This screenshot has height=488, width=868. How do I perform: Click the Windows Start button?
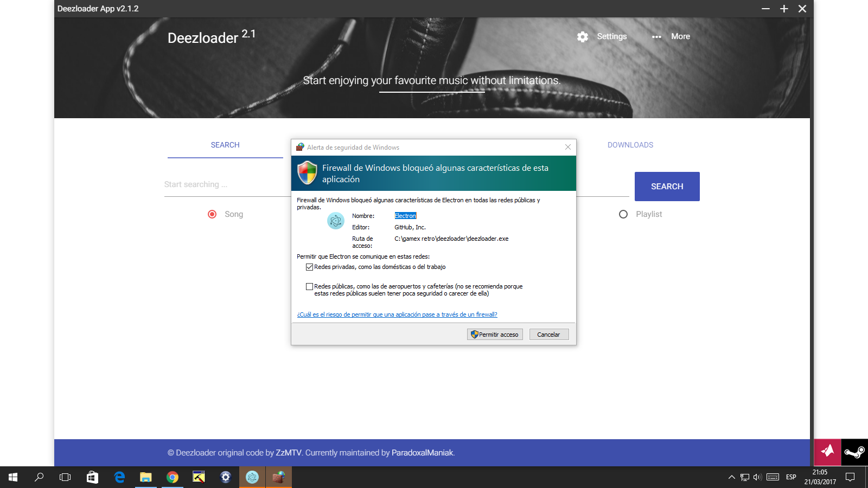click(13, 477)
